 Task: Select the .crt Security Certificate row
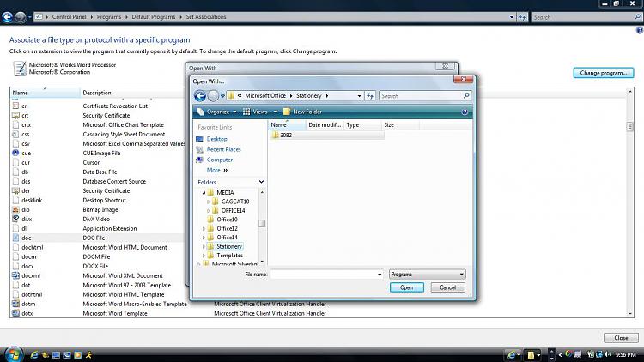pyautogui.click(x=97, y=115)
